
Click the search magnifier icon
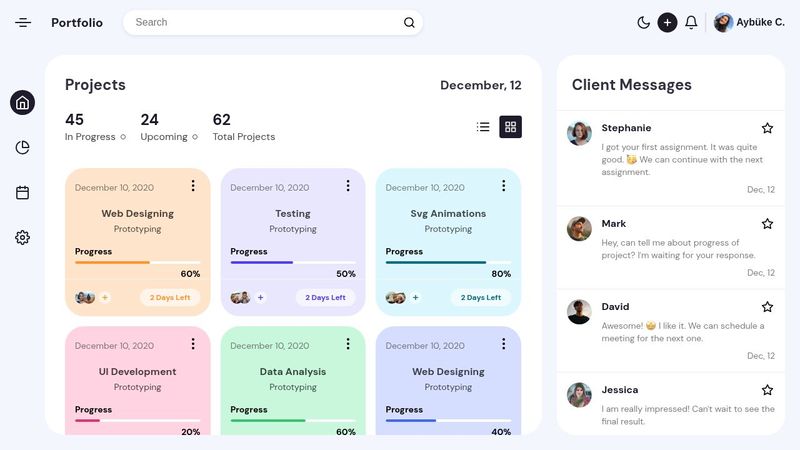pos(409,22)
